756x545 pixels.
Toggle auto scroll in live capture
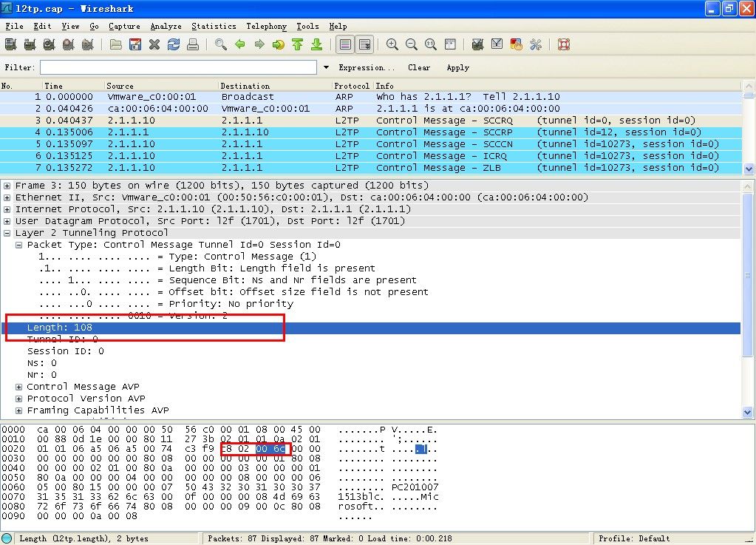pyautogui.click(x=364, y=44)
